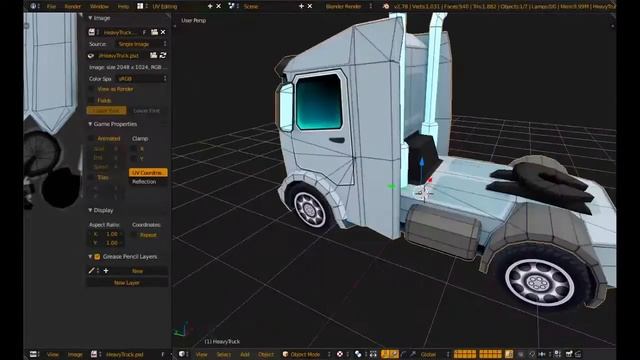Image resolution: width=640 pixels, height=360 pixels.
Task: Enable the Fields checkbox
Action: coord(91,100)
